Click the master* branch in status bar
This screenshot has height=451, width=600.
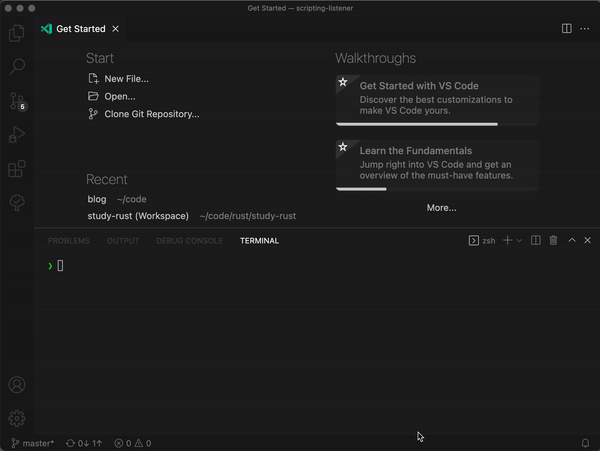[x=33, y=443]
